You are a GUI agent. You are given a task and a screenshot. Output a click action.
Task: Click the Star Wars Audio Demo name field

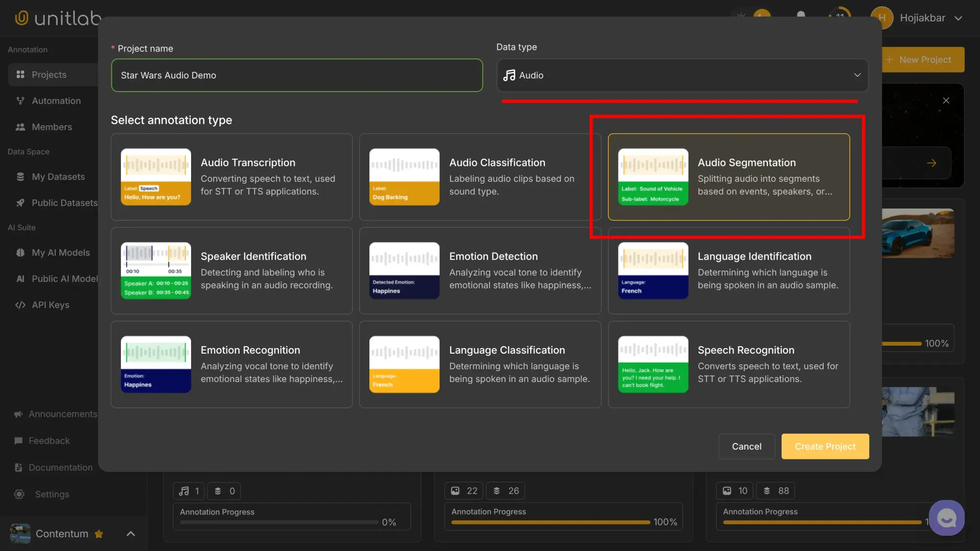(296, 75)
